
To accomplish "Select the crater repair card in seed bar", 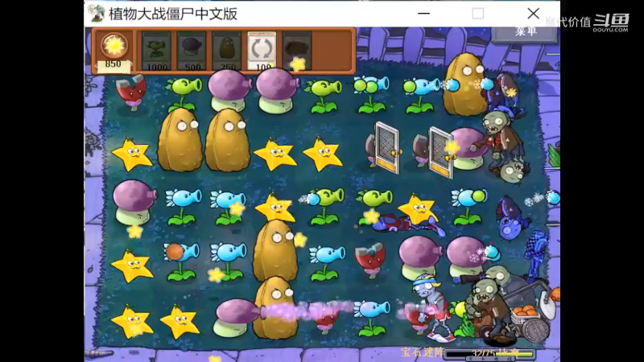I will click(x=297, y=51).
